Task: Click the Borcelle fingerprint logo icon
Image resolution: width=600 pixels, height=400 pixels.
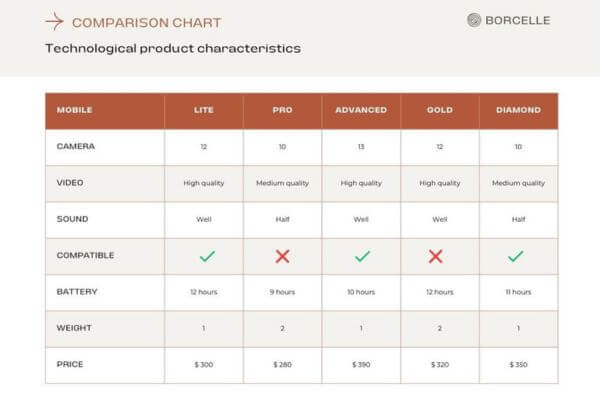Action: 475,20
